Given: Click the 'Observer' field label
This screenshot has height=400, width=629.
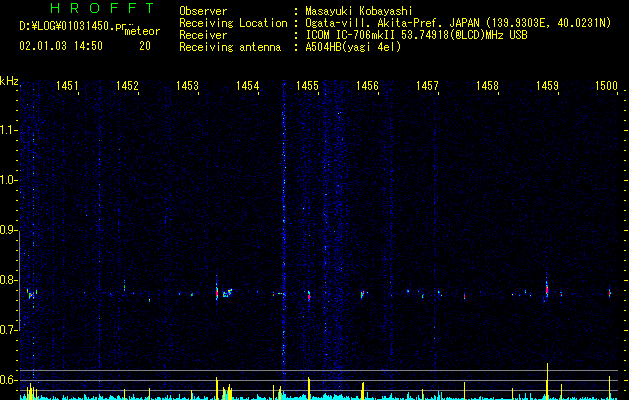Looking at the screenshot, I should [203, 11].
